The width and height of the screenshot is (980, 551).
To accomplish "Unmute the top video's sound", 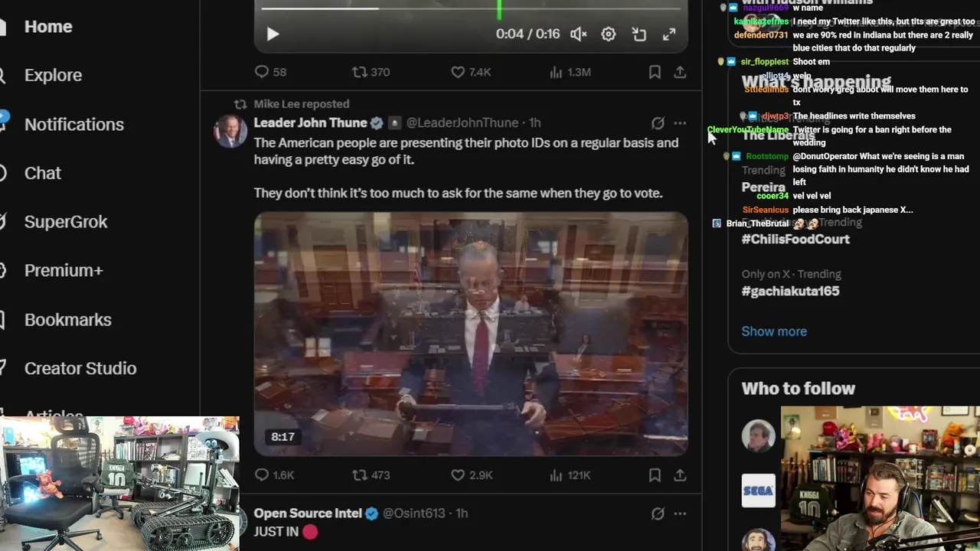I will coord(578,34).
